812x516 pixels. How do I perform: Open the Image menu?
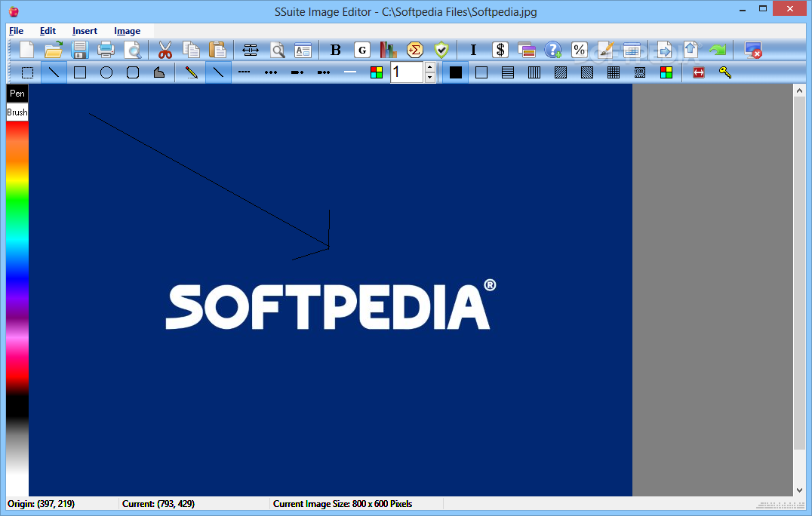click(x=128, y=31)
